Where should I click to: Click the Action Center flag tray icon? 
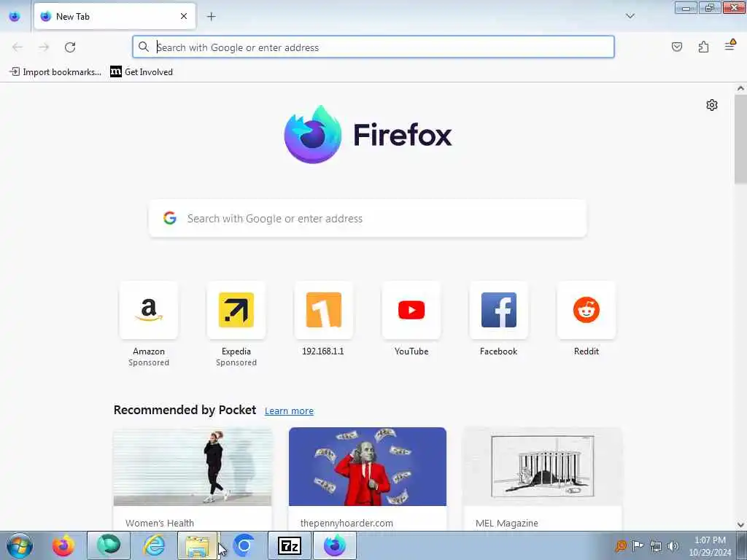[638, 545]
